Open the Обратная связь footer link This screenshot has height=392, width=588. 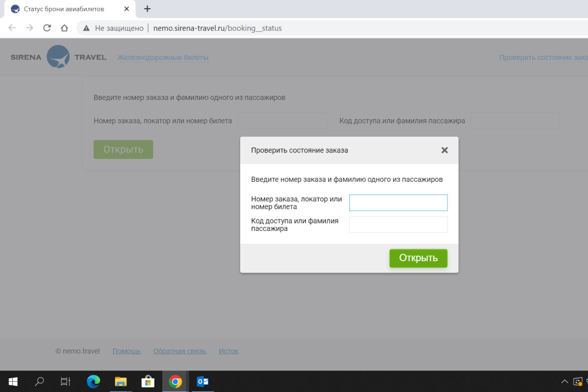pos(180,351)
